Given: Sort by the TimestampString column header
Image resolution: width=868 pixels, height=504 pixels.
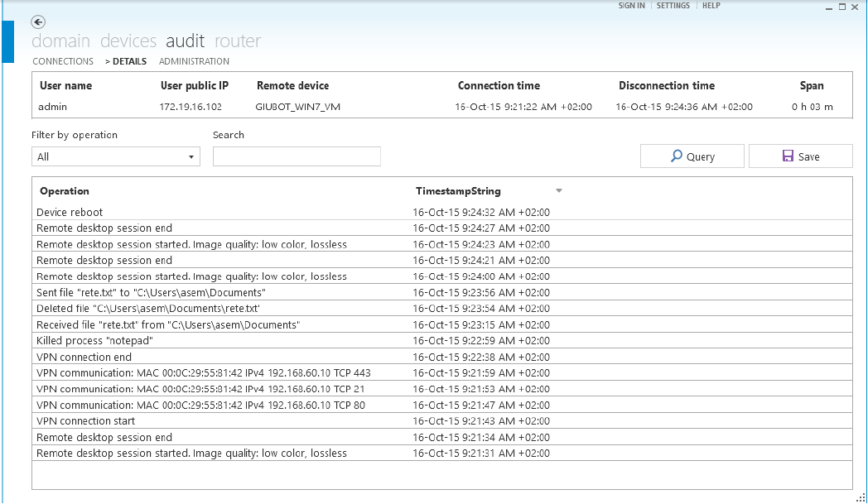Looking at the screenshot, I should coord(458,191).
